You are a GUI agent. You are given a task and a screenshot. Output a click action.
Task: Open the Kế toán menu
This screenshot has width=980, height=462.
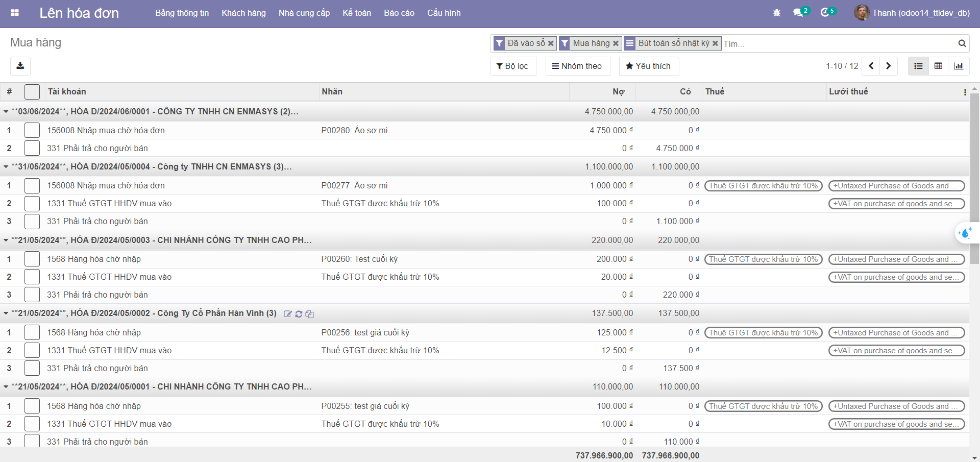[x=357, y=13]
